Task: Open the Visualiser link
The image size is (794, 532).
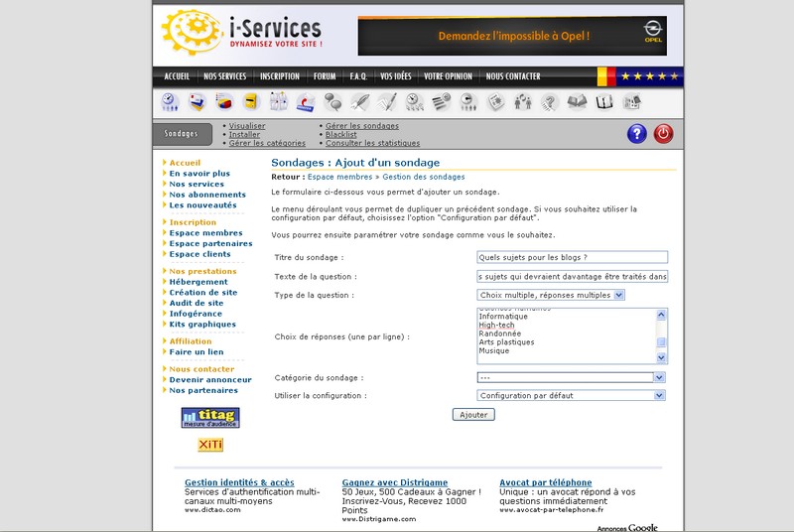Action: 247,126
